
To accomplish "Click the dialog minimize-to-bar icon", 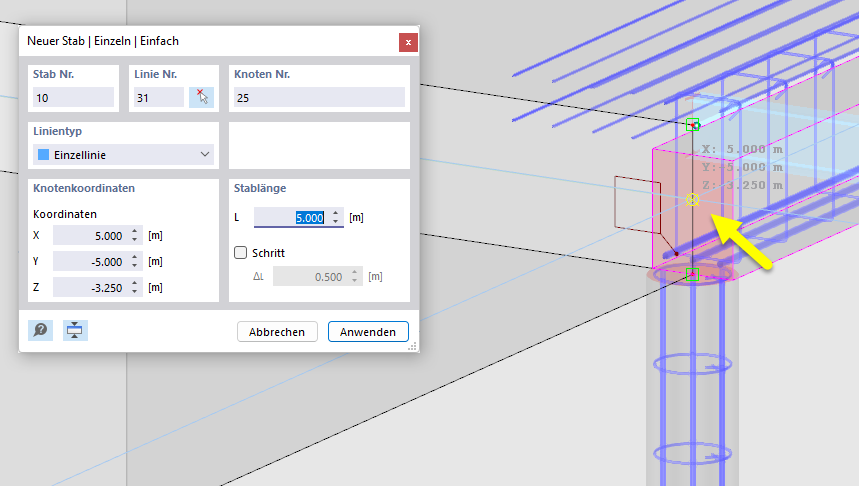I will pyautogui.click(x=75, y=330).
